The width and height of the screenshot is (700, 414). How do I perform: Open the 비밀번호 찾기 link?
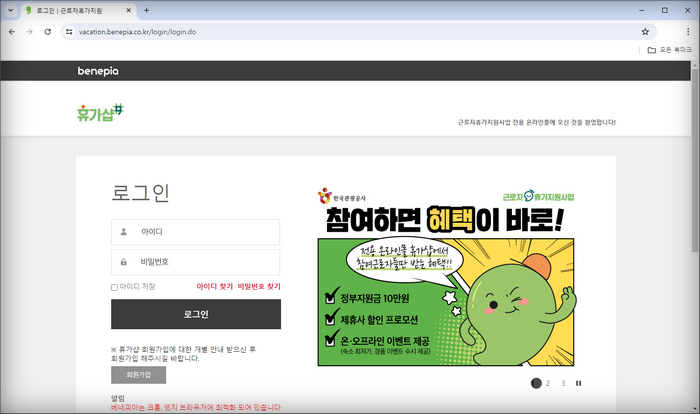pyautogui.click(x=259, y=286)
